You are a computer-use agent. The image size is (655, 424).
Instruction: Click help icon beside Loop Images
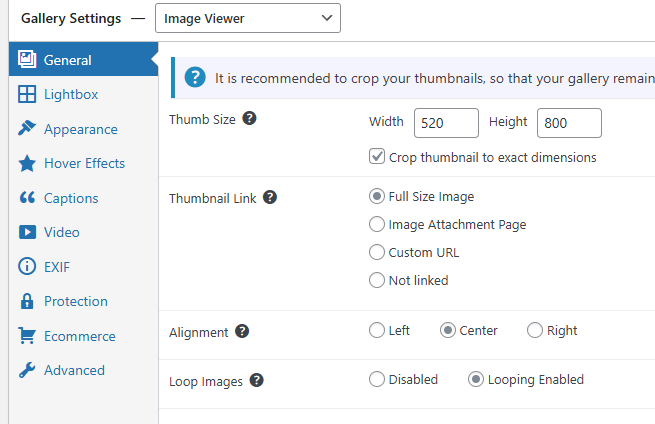click(x=257, y=380)
